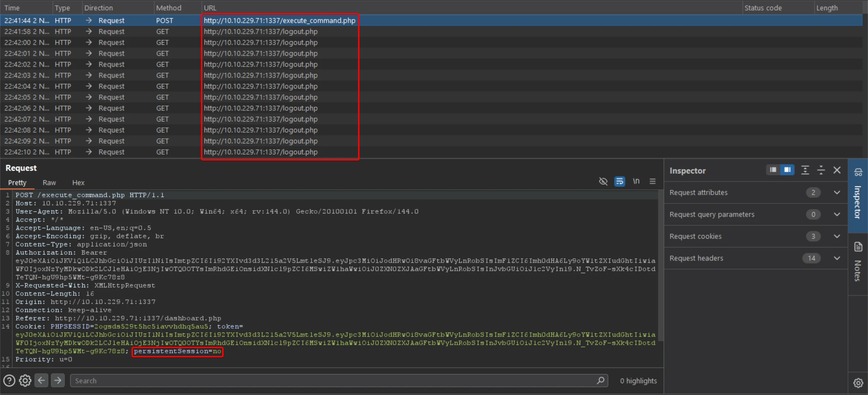
Task: Switch to the Hex tab
Action: pos(78,183)
